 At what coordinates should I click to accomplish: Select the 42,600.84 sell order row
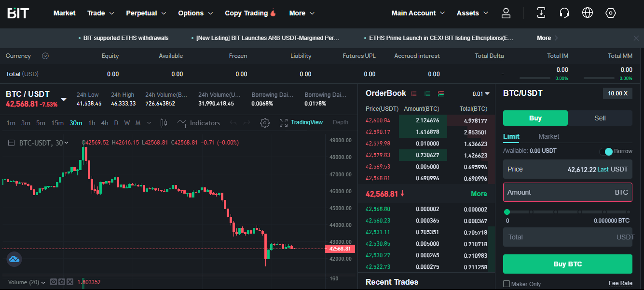coord(426,120)
